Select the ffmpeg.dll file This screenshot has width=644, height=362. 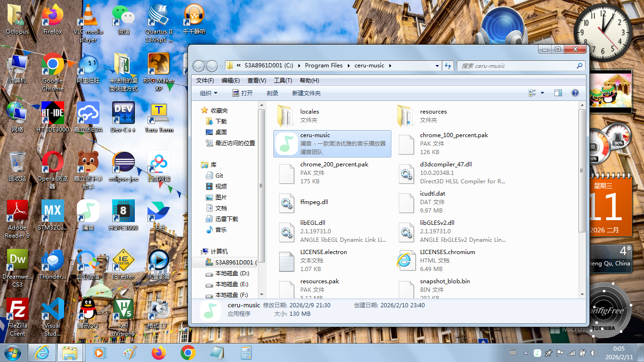click(x=314, y=202)
